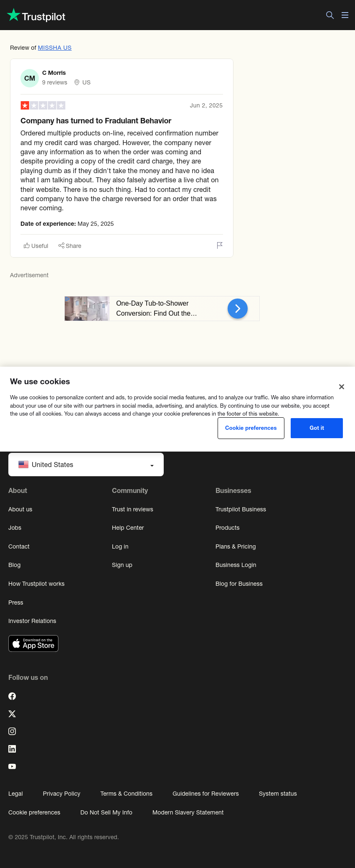Click the blue arrow on the advertisement

coord(238,309)
